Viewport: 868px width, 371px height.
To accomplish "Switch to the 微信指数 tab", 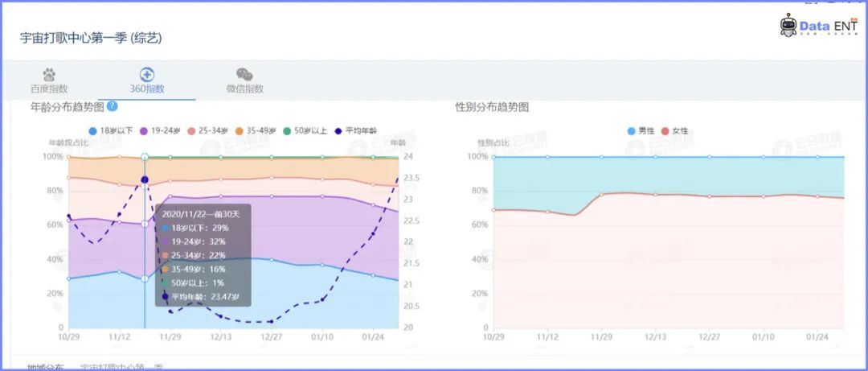I will point(244,89).
